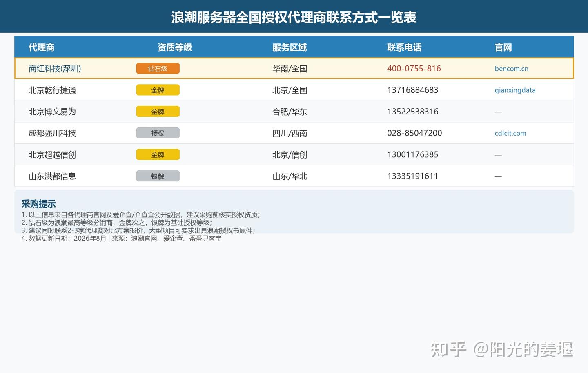Select the 商红科技(深圳) agent name
The height and width of the screenshot is (373, 588).
pyautogui.click(x=55, y=69)
